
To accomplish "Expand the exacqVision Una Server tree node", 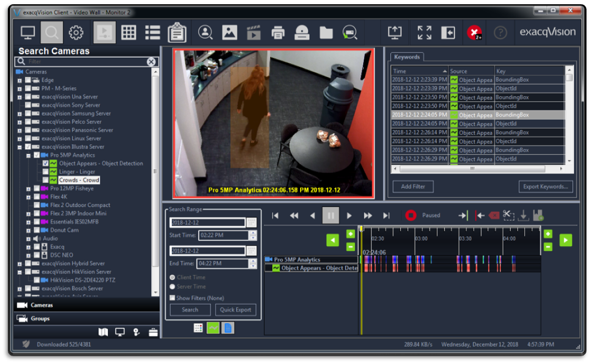I will click(x=20, y=97).
